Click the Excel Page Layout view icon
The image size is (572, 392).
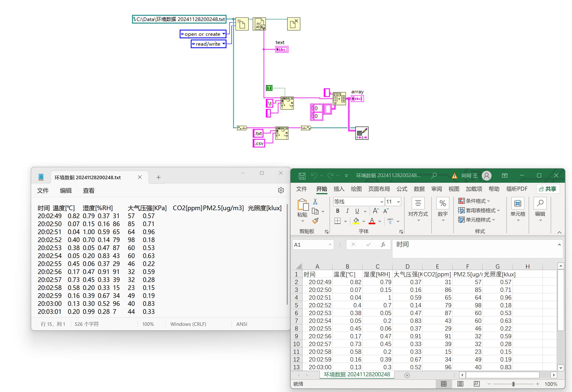coord(460,384)
